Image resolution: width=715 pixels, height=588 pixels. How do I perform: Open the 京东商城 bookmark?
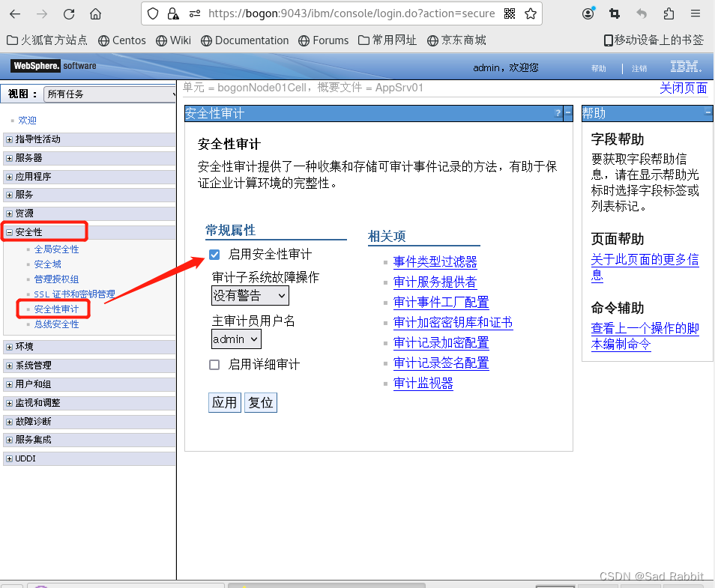[x=456, y=40]
